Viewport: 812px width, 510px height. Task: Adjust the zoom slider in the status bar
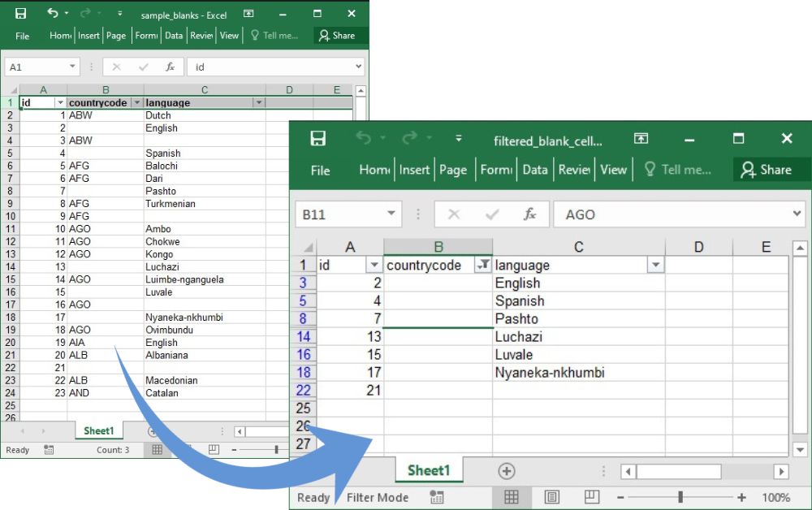tap(680, 496)
